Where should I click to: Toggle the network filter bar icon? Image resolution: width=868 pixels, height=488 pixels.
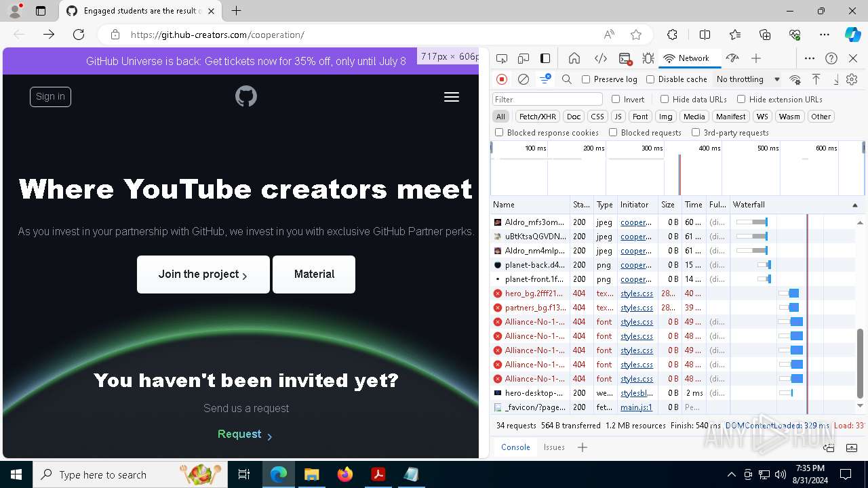pos(545,79)
